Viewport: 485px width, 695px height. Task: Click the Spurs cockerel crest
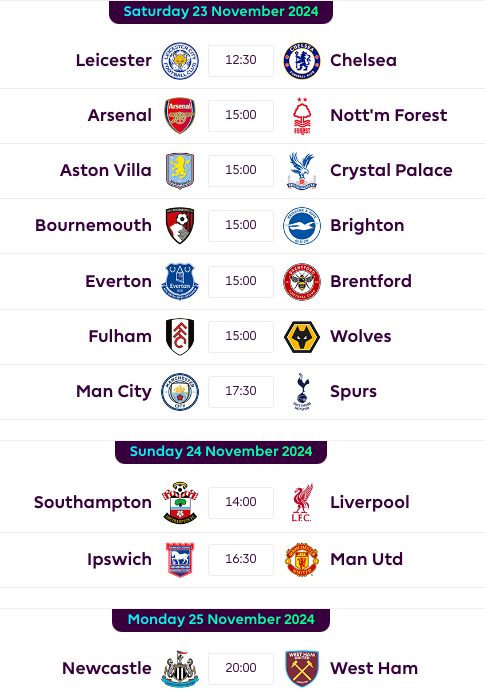tap(302, 391)
